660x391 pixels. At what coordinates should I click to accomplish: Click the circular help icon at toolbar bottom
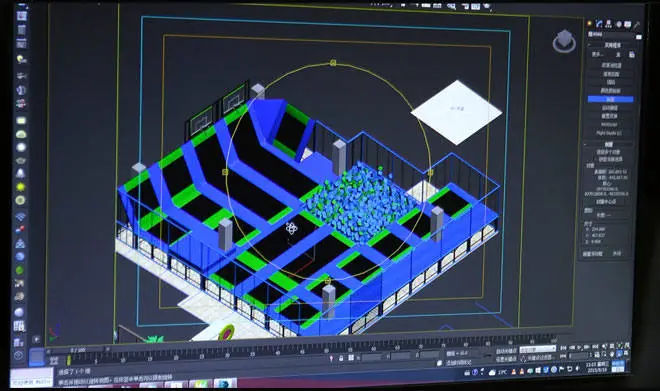click(x=19, y=356)
